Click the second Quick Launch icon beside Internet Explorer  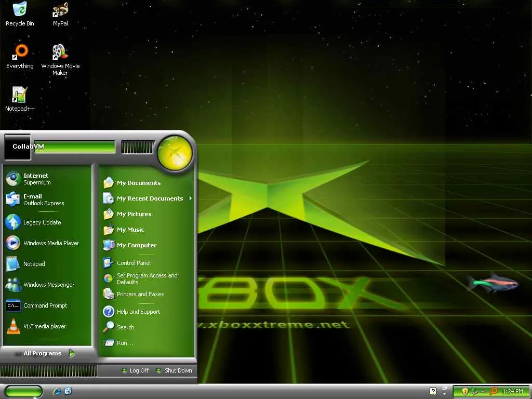tap(68, 391)
